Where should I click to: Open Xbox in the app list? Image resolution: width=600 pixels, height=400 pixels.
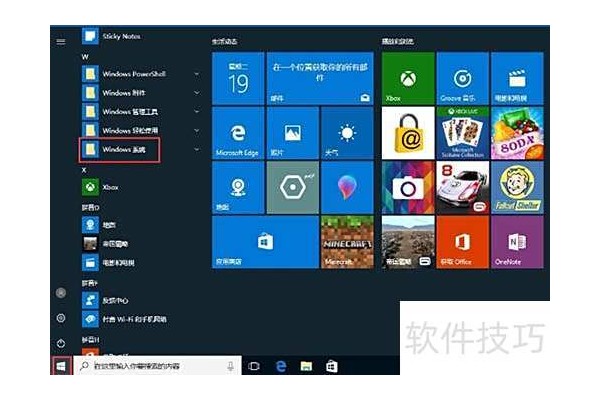pos(100,187)
